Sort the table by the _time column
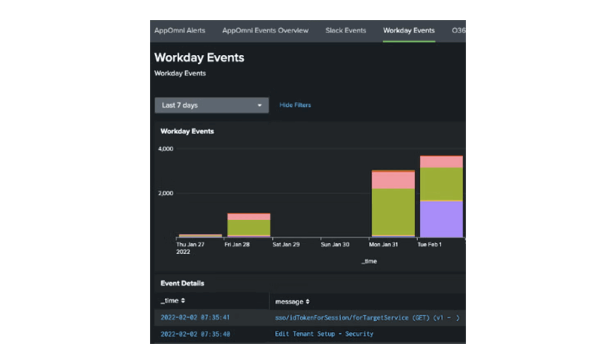 (173, 301)
